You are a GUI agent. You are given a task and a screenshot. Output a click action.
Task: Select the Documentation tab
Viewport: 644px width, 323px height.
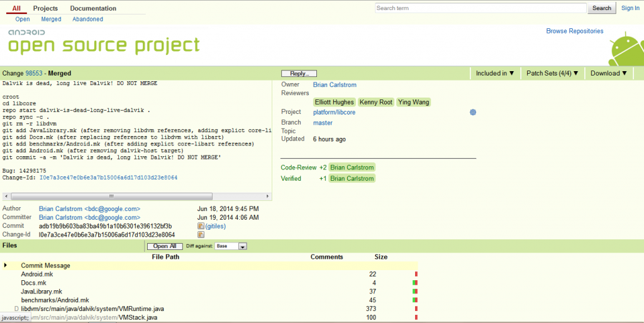point(93,8)
